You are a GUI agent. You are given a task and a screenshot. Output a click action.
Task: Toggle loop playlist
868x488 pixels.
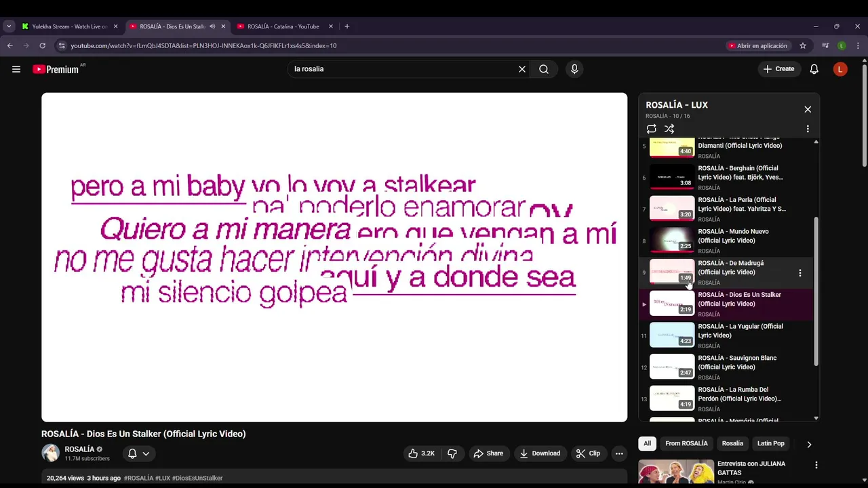pyautogui.click(x=652, y=129)
